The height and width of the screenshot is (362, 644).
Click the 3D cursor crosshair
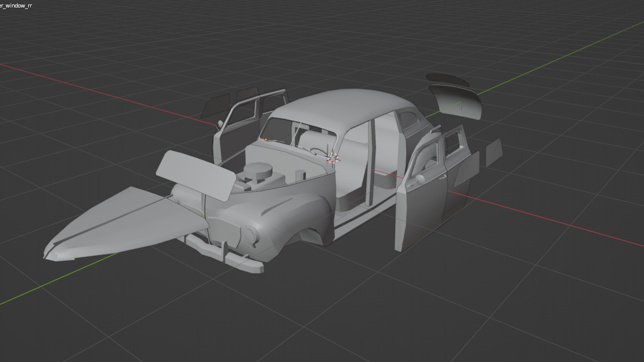333,158
